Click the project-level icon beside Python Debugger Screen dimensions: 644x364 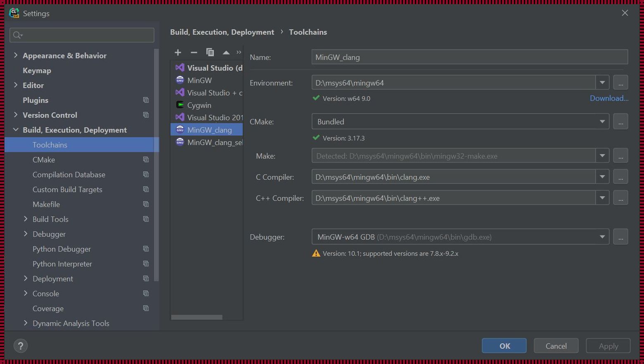(146, 249)
